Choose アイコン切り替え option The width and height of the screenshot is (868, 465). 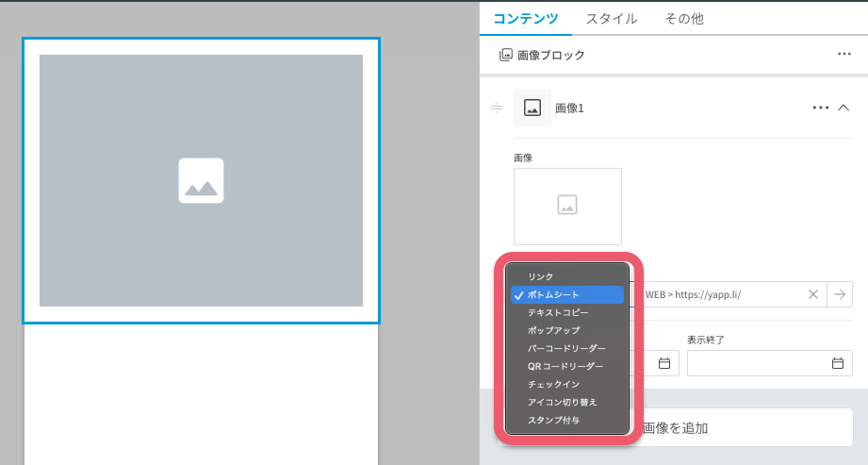tap(567, 402)
